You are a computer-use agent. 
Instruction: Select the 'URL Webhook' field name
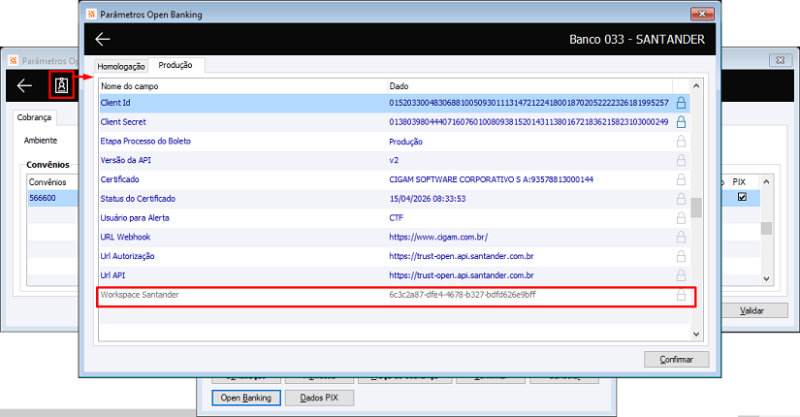(126, 237)
